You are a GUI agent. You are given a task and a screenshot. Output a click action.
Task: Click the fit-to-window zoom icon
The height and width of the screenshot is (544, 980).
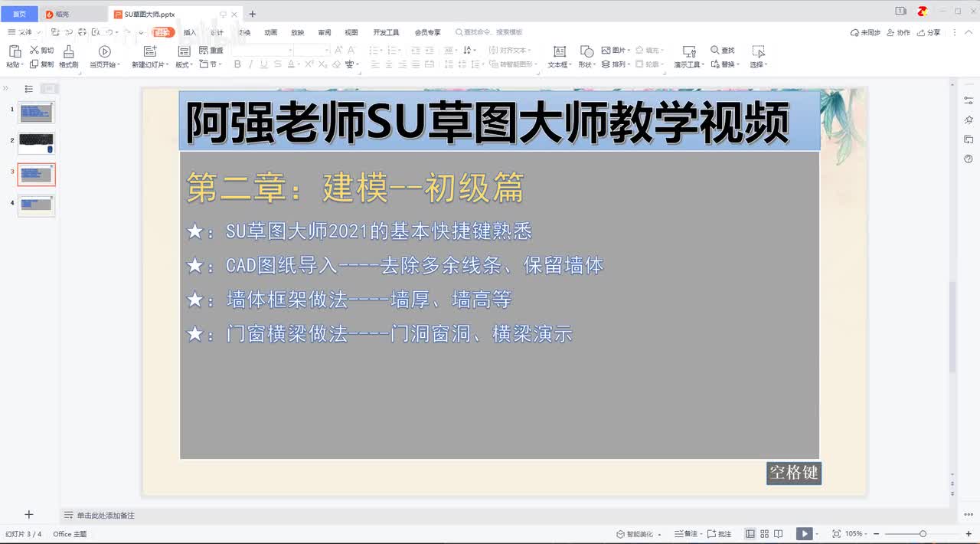coord(836,533)
